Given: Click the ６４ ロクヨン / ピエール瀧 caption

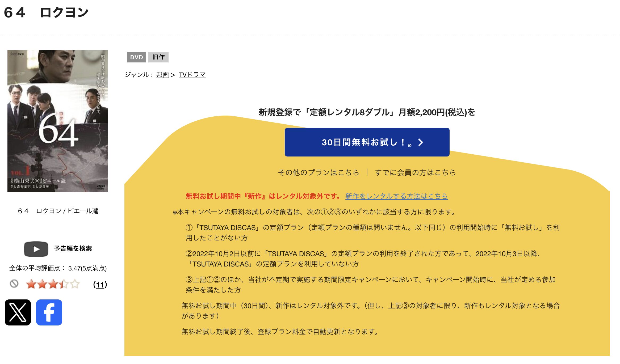Looking at the screenshot, I should click(x=58, y=211).
